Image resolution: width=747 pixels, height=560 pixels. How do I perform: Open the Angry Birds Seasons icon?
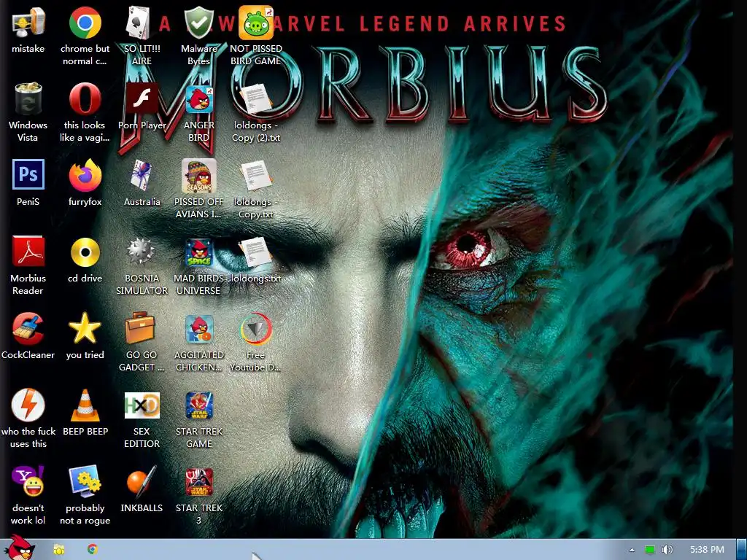pyautogui.click(x=198, y=175)
